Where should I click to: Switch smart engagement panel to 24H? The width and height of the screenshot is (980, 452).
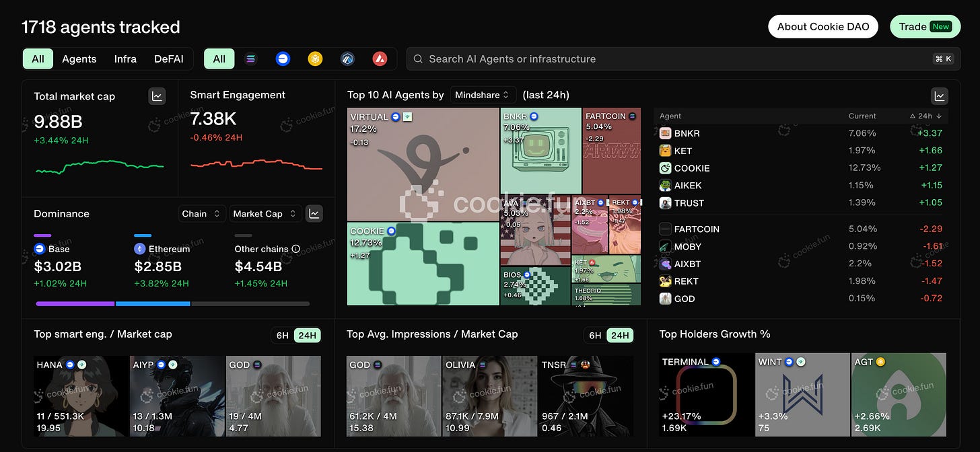point(307,336)
